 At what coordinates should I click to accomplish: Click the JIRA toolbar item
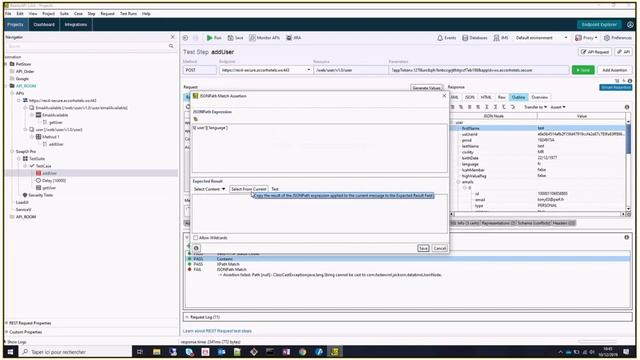293,38
